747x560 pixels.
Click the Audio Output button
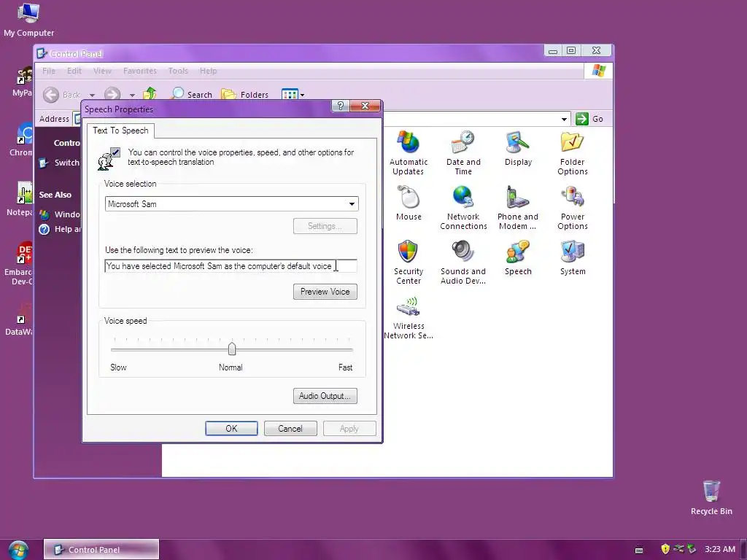tap(325, 396)
